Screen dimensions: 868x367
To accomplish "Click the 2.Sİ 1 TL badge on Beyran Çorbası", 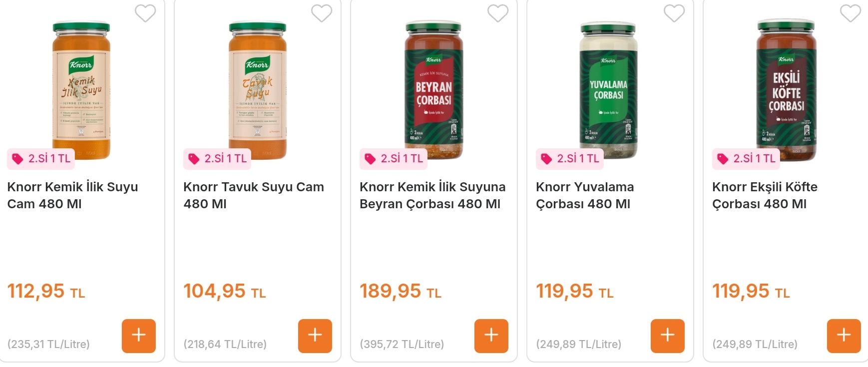I will tap(394, 159).
